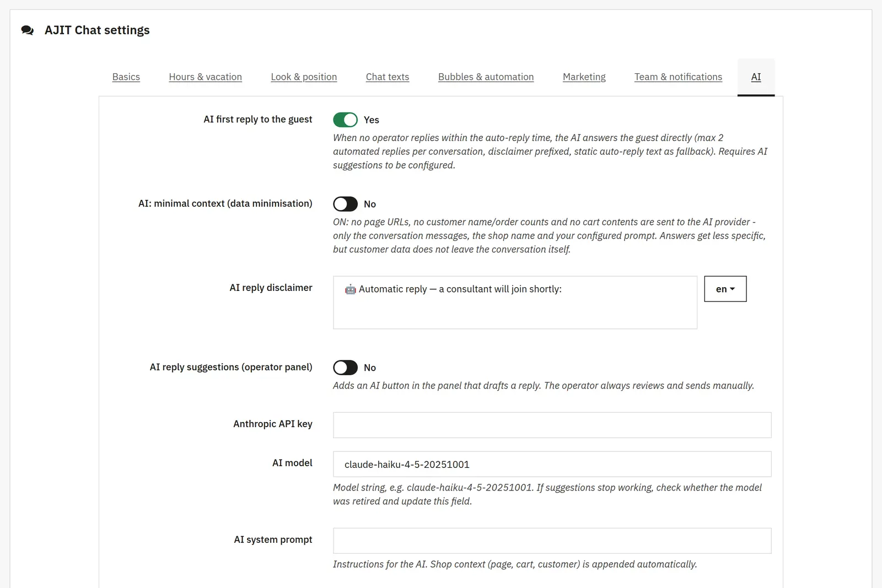882x588 pixels.
Task: Focus the Anthropic API key field
Action: 552,425
